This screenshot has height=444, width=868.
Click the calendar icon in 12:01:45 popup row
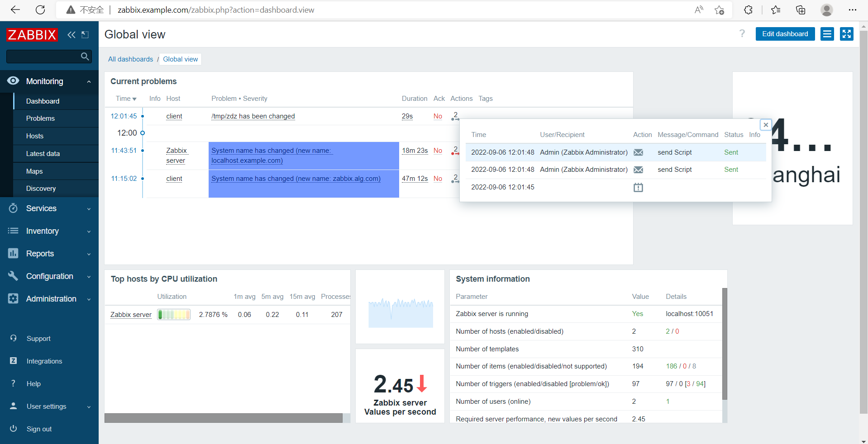click(x=638, y=187)
